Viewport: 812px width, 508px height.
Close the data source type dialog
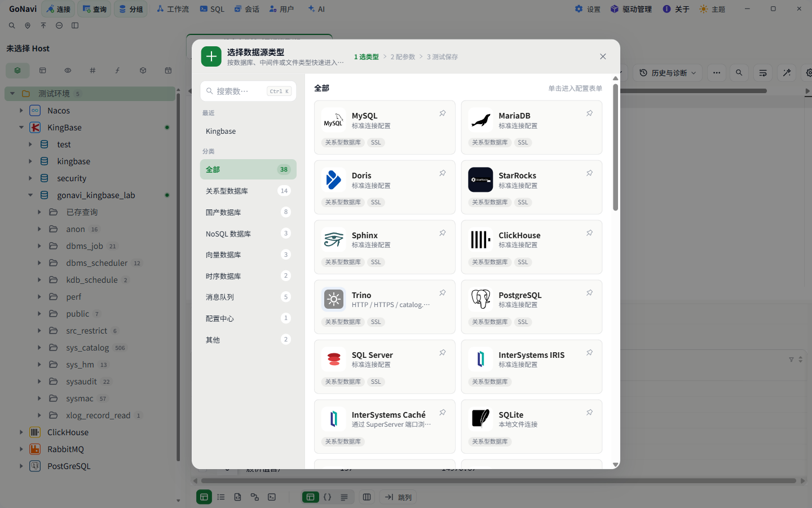pyautogui.click(x=603, y=56)
